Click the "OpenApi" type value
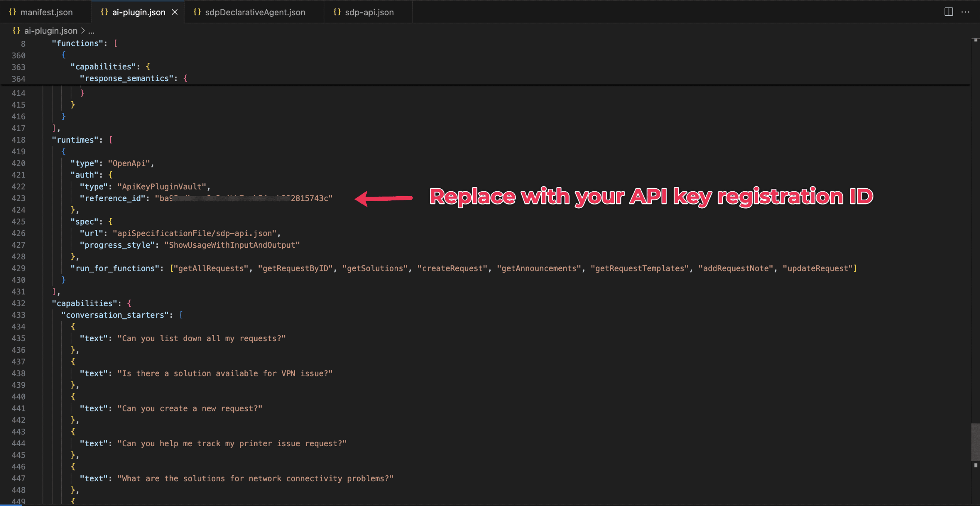The height and width of the screenshot is (506, 980). [x=129, y=163]
